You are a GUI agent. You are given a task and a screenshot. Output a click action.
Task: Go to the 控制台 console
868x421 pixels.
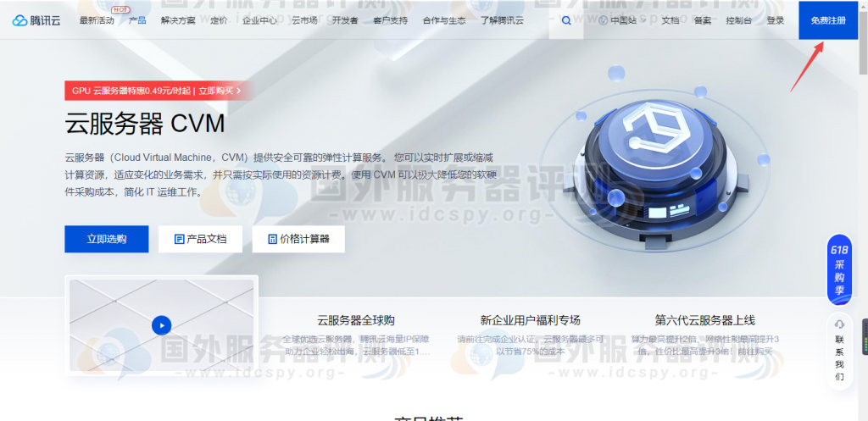pyautogui.click(x=739, y=20)
